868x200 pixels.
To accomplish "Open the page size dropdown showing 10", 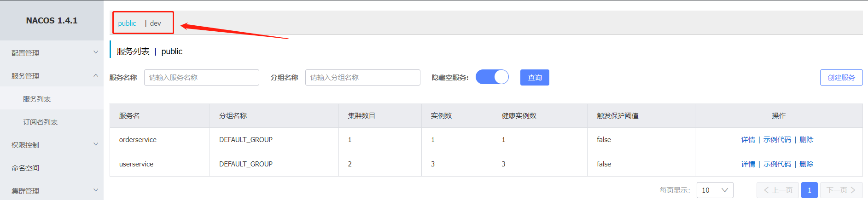I will (x=715, y=190).
